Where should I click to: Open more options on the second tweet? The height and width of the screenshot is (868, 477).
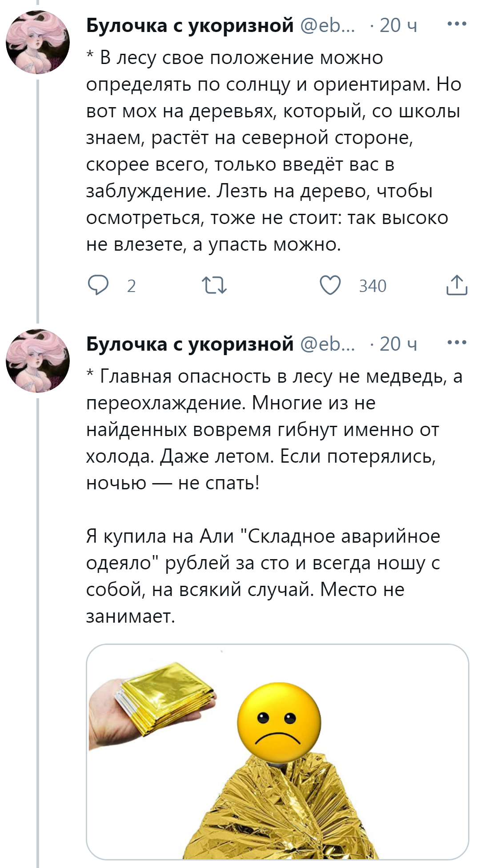457,343
